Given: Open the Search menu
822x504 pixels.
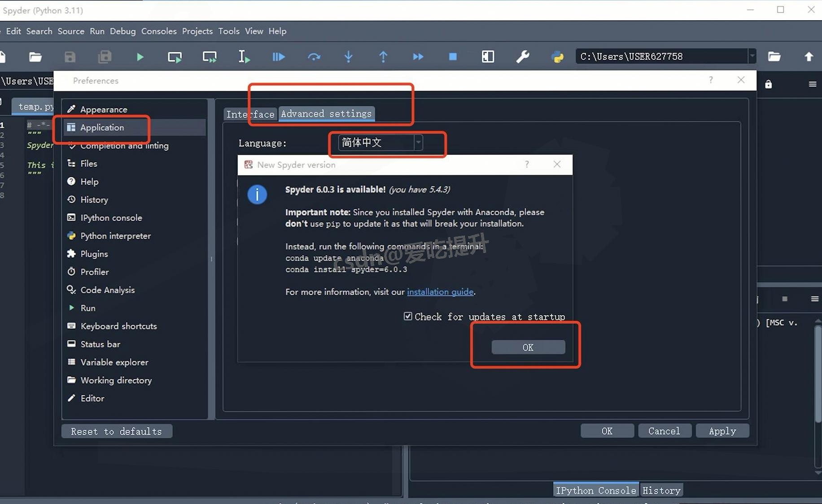Looking at the screenshot, I should tap(39, 31).
